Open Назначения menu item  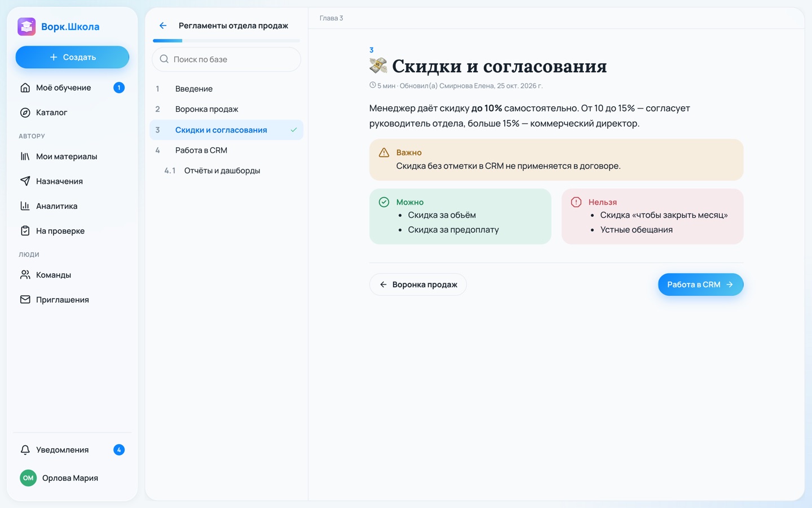72,181
